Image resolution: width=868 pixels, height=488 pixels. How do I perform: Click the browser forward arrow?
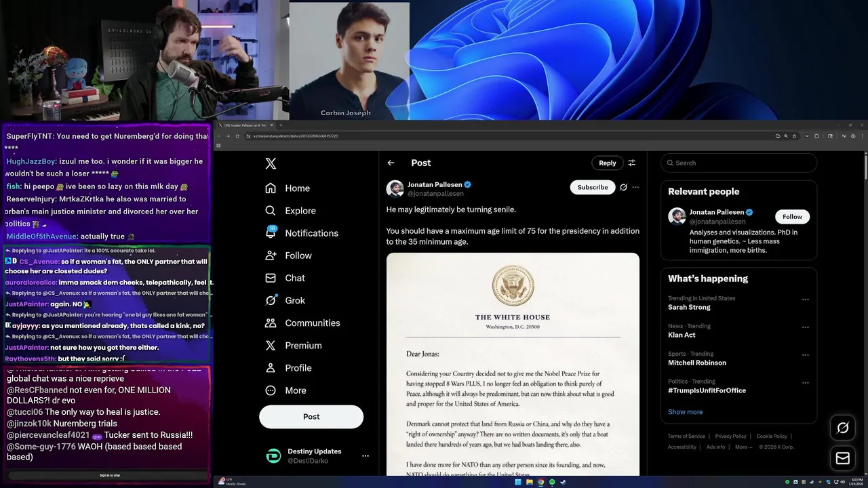[228, 136]
